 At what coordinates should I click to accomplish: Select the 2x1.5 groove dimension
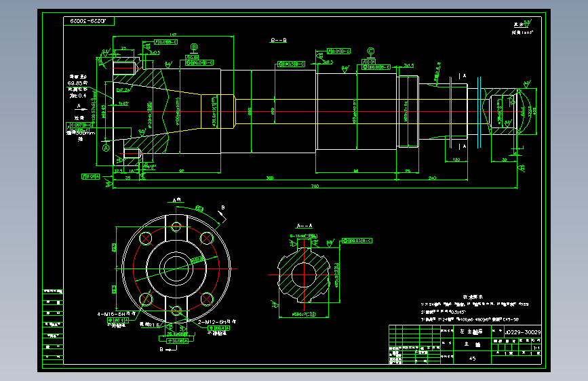click(409, 66)
